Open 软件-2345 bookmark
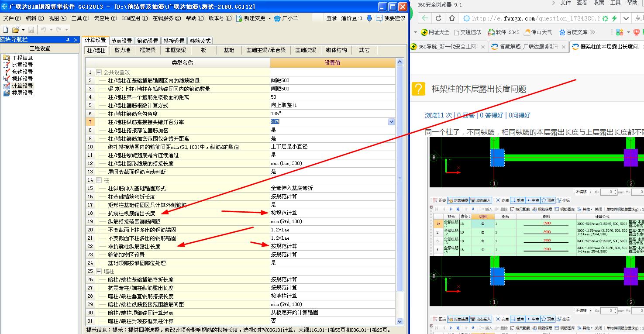The width and height of the screenshot is (644, 334). (x=503, y=32)
